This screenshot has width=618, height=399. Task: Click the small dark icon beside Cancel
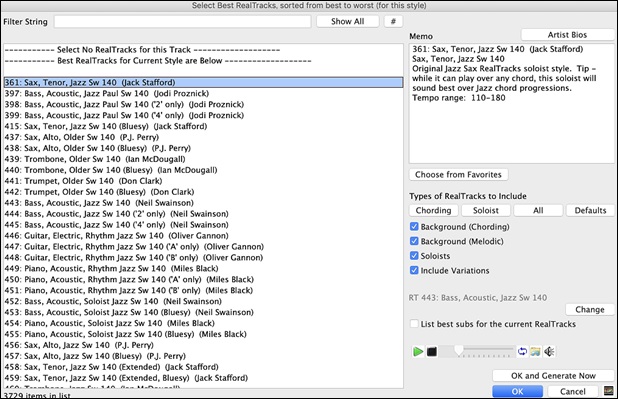click(609, 391)
